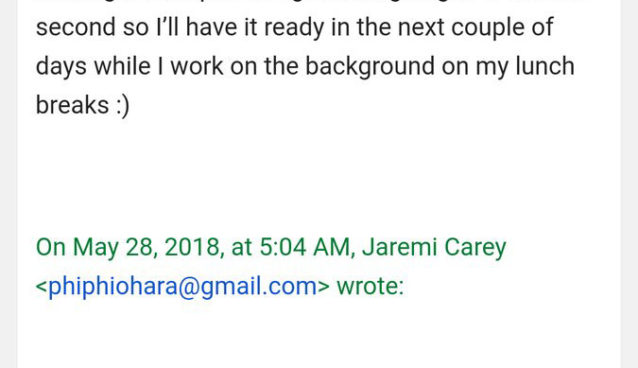Click the word "wrote:" in quote header
Screen dimensions: 638x368
pos(370,286)
